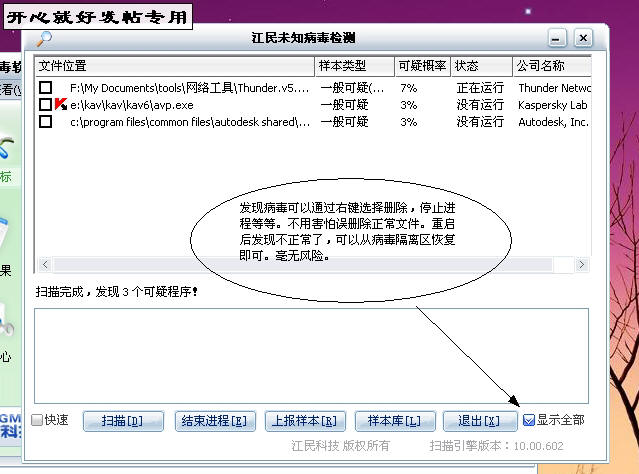Open the 样本库[L] sample library
The image size is (639, 474).
(395, 421)
